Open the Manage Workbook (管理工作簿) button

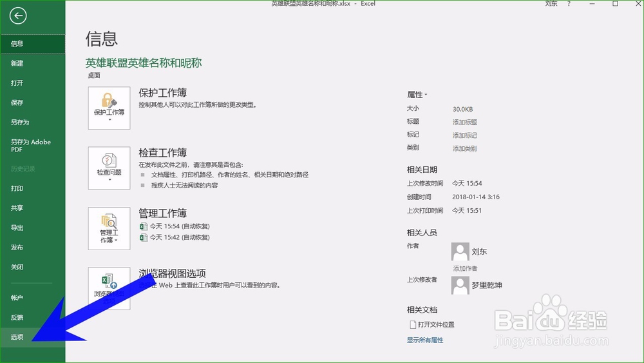pyautogui.click(x=109, y=229)
